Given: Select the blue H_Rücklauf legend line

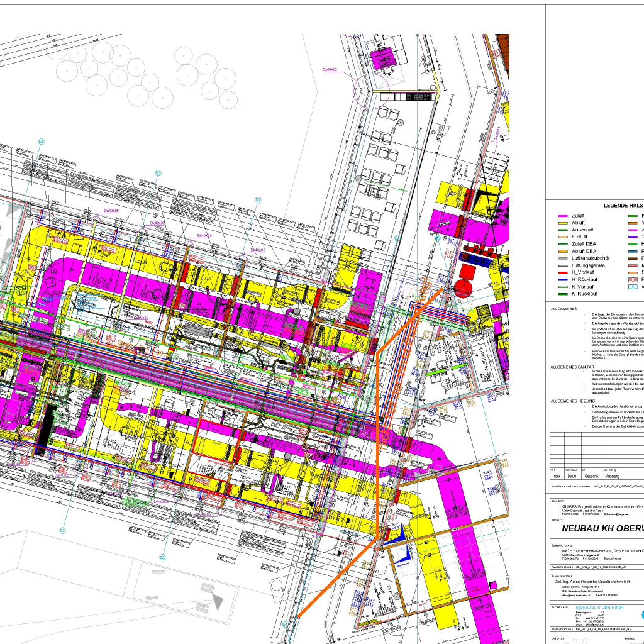Looking at the screenshot, I should point(563,279).
